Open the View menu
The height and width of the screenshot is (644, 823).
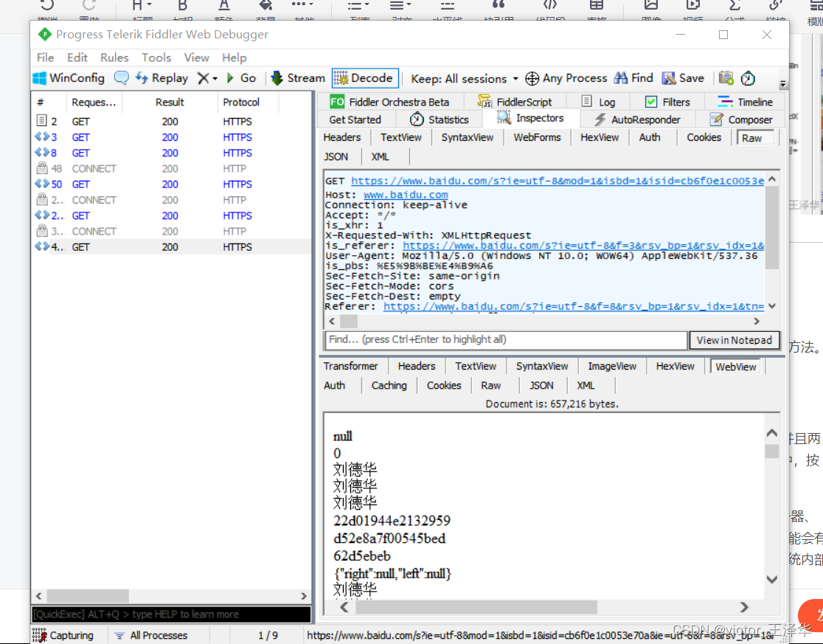click(x=196, y=58)
